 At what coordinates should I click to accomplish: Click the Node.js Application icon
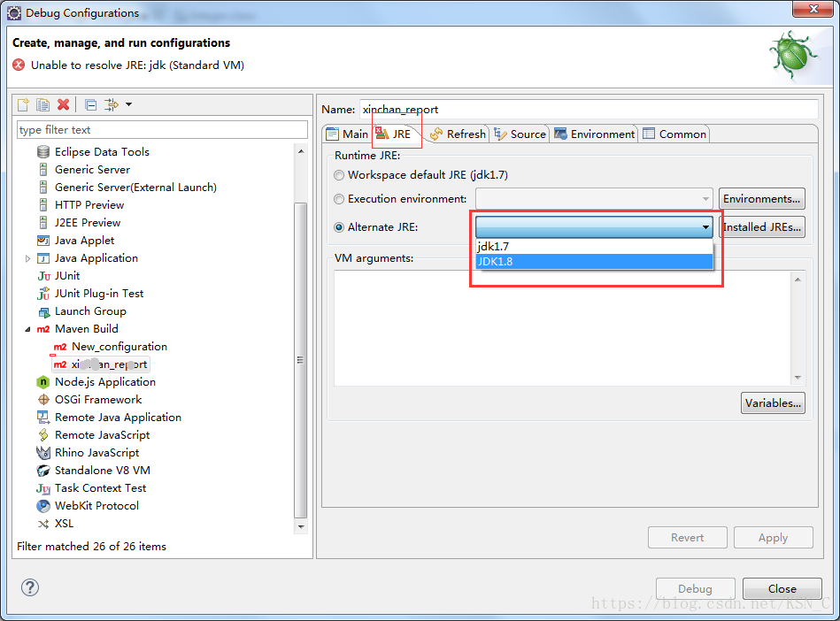43,382
